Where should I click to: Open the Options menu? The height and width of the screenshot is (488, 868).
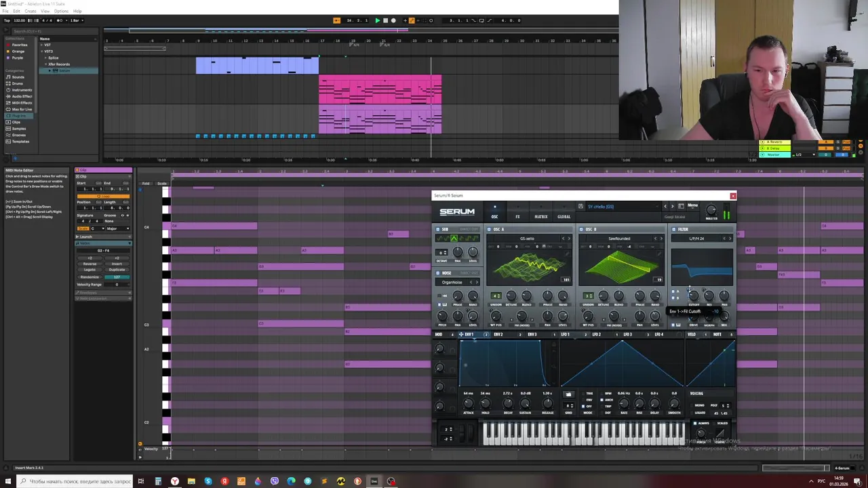61,12
